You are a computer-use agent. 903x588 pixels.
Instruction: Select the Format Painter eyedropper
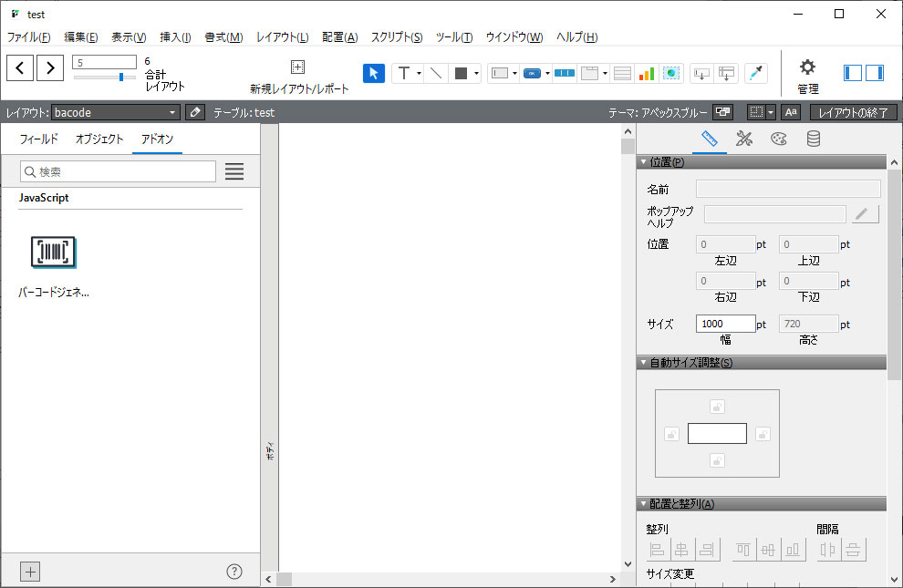point(756,73)
